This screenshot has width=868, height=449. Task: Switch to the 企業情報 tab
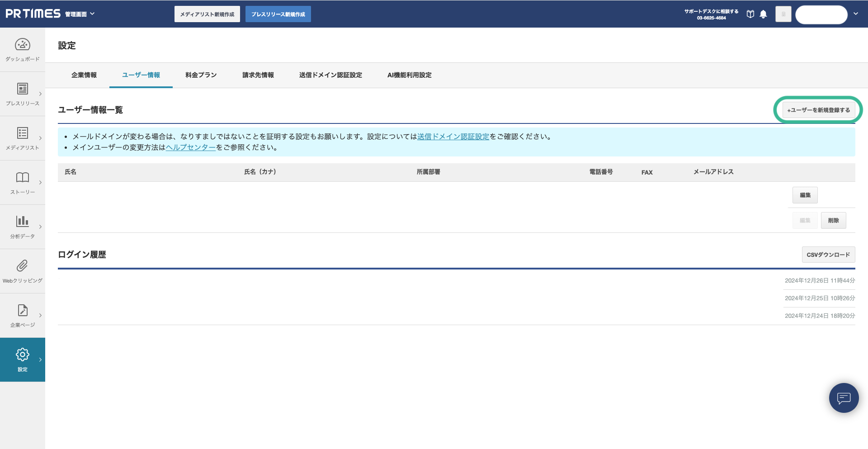pyautogui.click(x=84, y=75)
